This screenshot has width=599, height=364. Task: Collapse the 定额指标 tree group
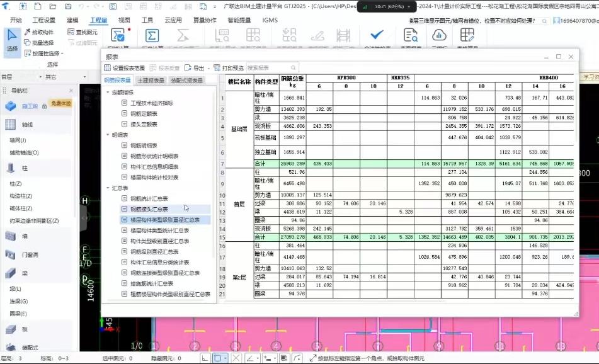108,93
